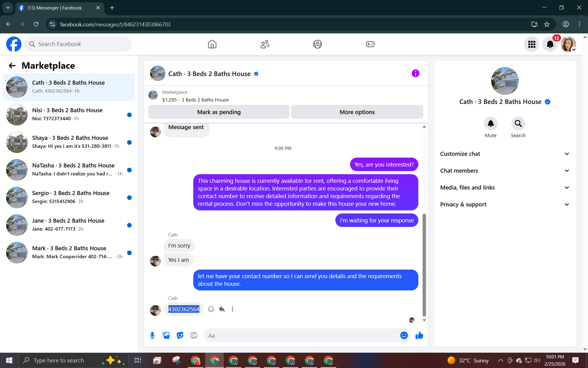Screen dimensions: 588x368
Task: Expand Chat members section
Action: coord(505,171)
